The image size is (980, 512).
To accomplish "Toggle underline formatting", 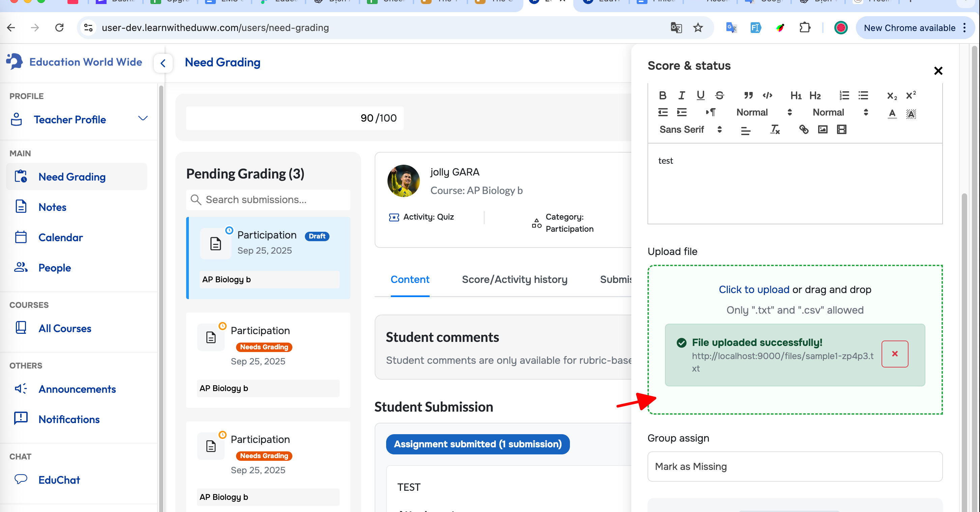I will pos(700,95).
